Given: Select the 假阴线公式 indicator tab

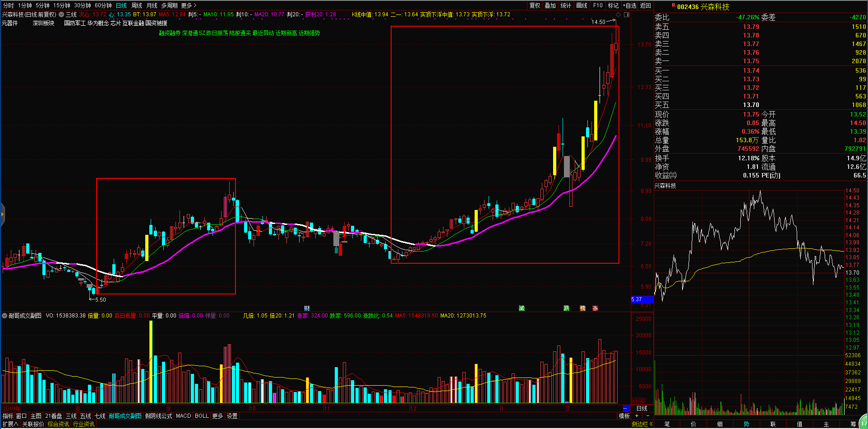Looking at the screenshot, I should 158,416.
